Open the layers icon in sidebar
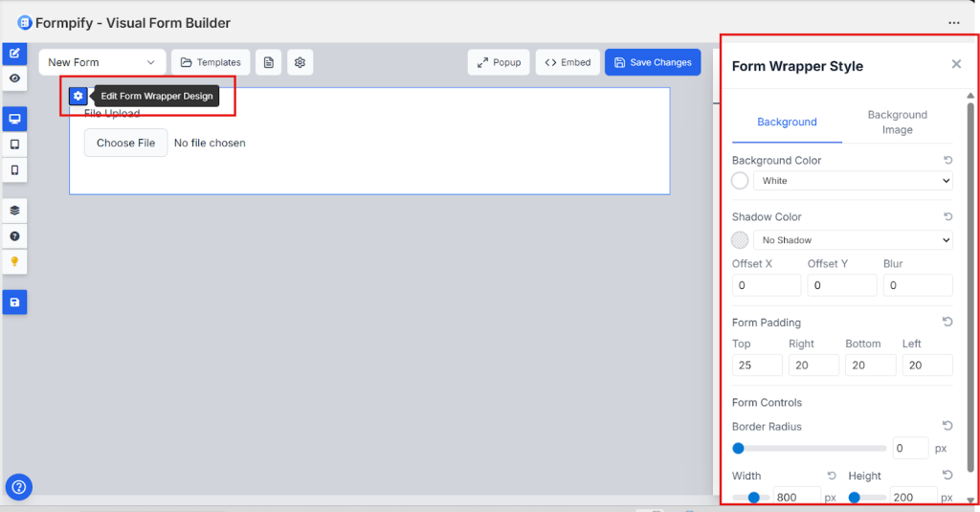 point(14,211)
